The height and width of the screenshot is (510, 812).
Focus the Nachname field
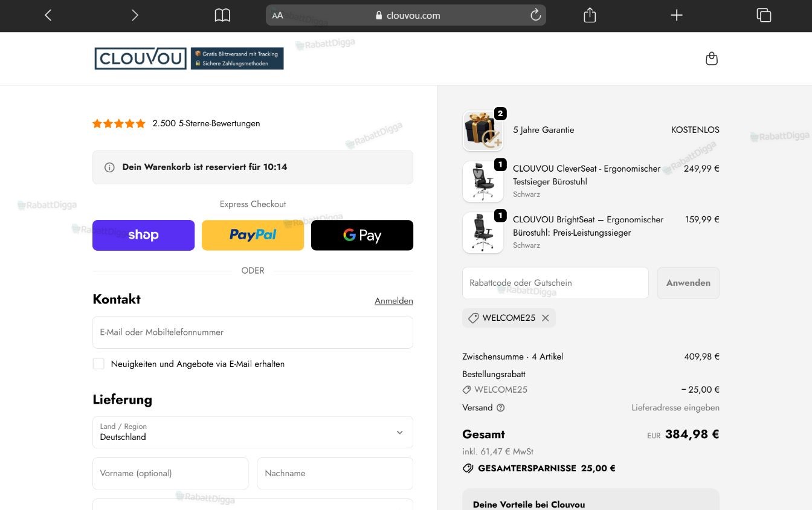[335, 473]
